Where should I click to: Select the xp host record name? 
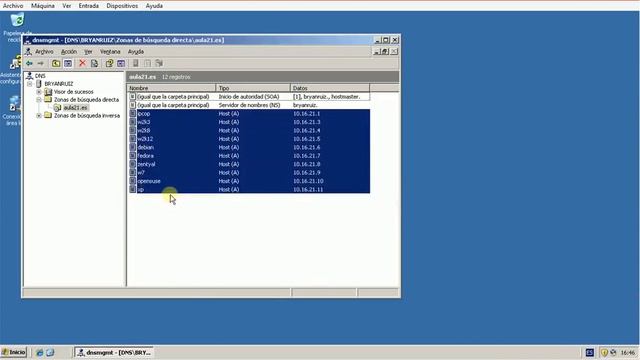coord(140,190)
